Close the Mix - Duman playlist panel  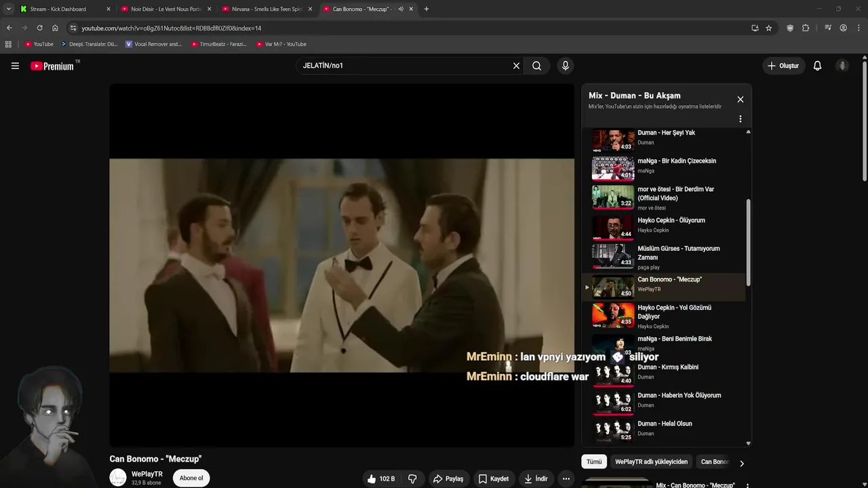tap(740, 100)
